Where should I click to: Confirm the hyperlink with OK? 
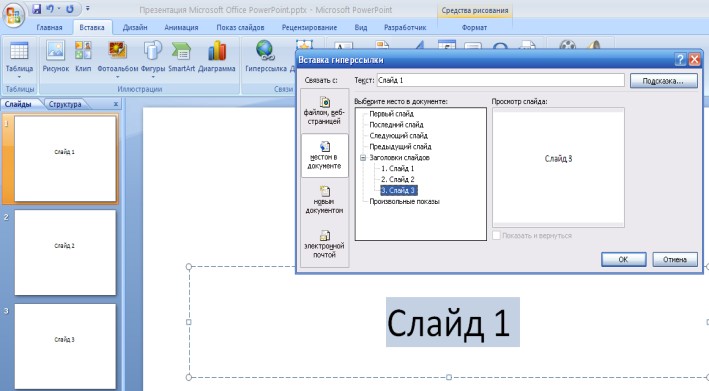[x=623, y=259]
